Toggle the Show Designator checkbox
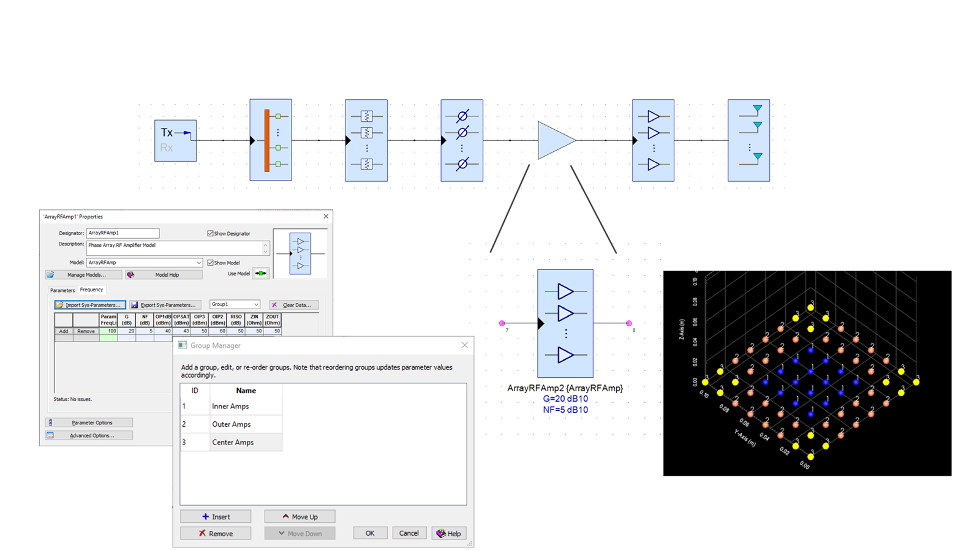This screenshot has width=980, height=551. tap(210, 233)
